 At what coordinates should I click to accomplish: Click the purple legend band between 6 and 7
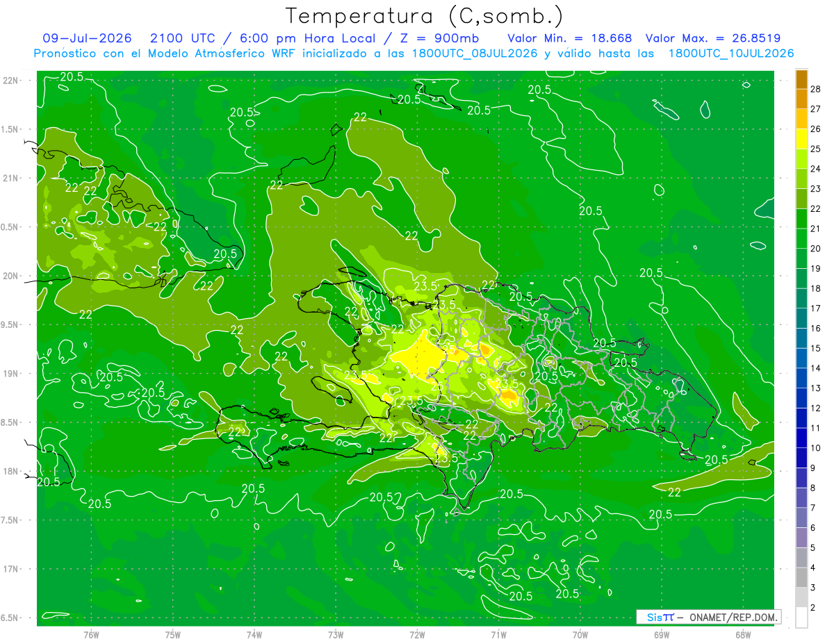tap(801, 518)
